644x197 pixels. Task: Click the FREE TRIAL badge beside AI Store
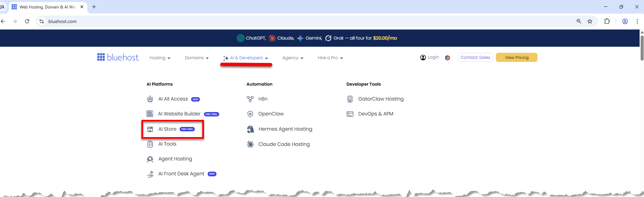187,129
